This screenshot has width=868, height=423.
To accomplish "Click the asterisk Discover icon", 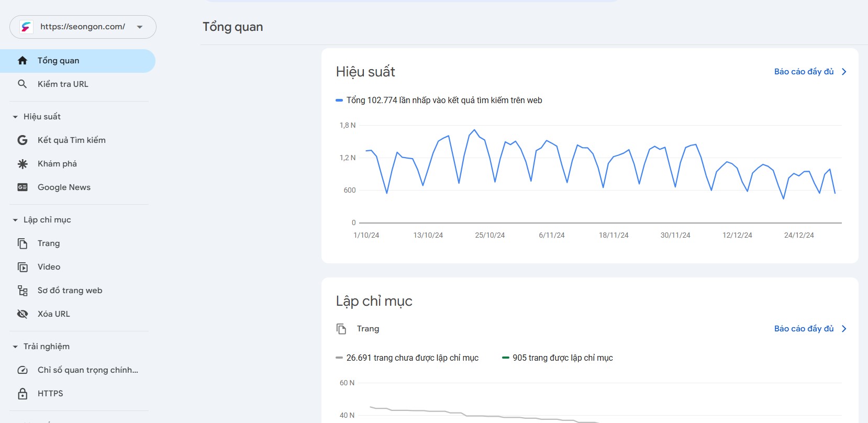I will click(x=23, y=164).
